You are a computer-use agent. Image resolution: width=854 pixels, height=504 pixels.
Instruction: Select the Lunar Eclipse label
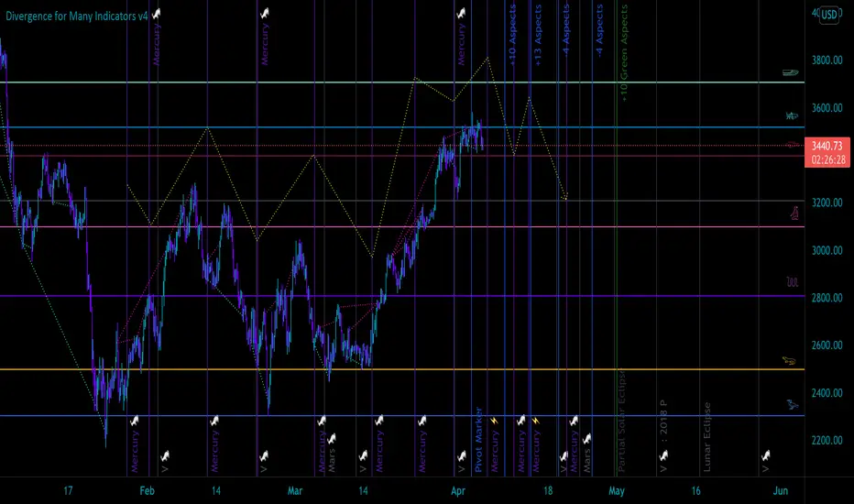pyautogui.click(x=707, y=437)
